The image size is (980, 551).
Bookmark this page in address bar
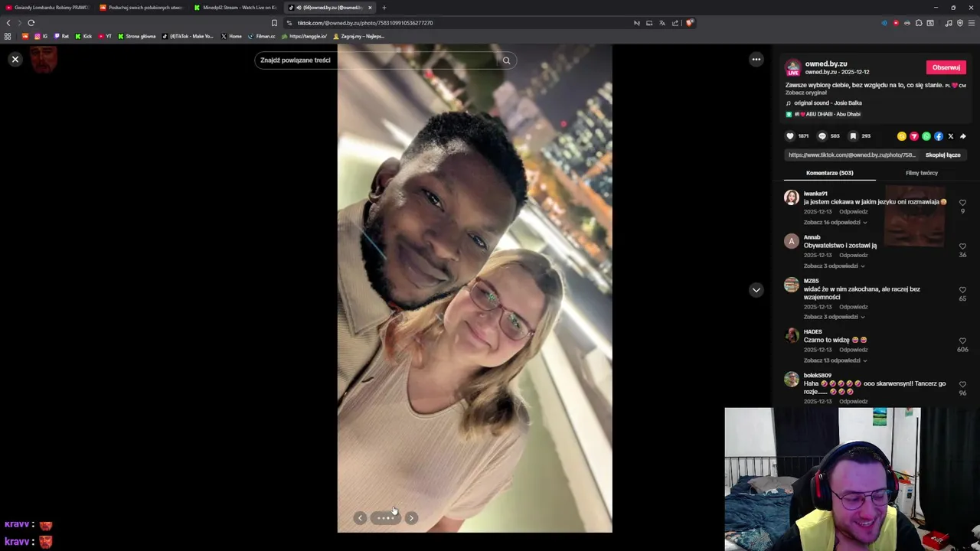(274, 23)
